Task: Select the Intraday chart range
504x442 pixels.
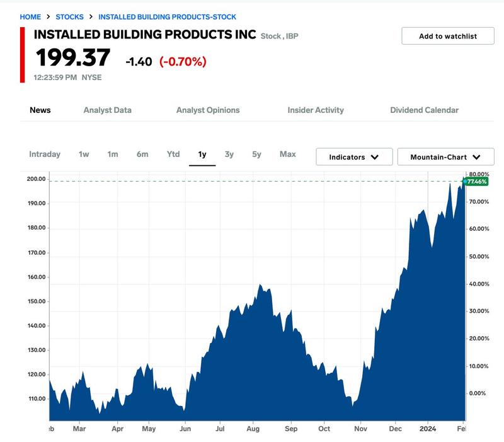Action: (x=45, y=154)
